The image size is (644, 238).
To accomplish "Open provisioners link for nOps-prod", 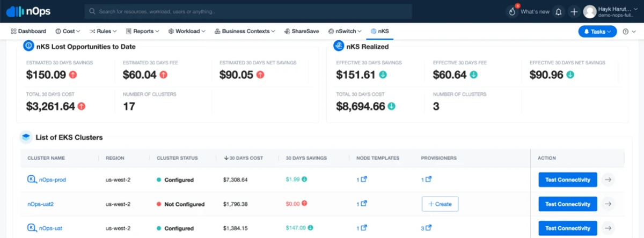I will pos(426,180).
